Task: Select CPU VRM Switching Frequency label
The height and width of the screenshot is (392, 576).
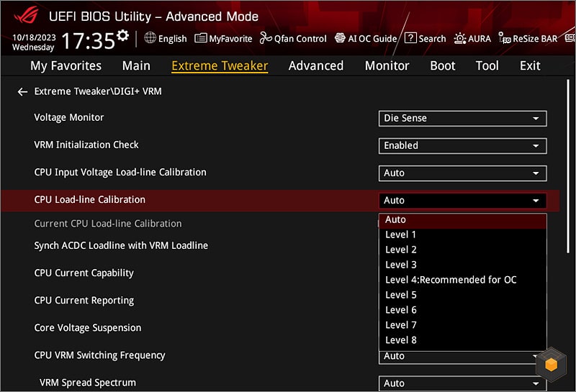Action: click(x=99, y=355)
